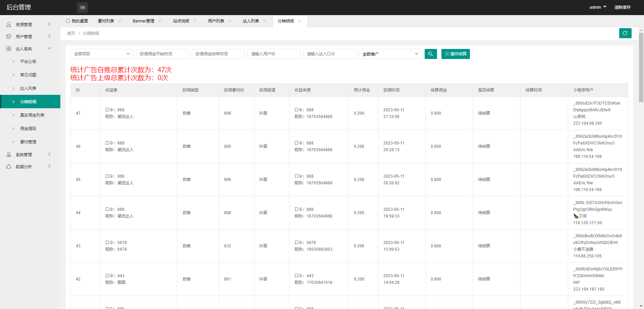This screenshot has height=309, width=644.
Task: Click the 首页 breadcrumb link
Action: coord(71,33)
